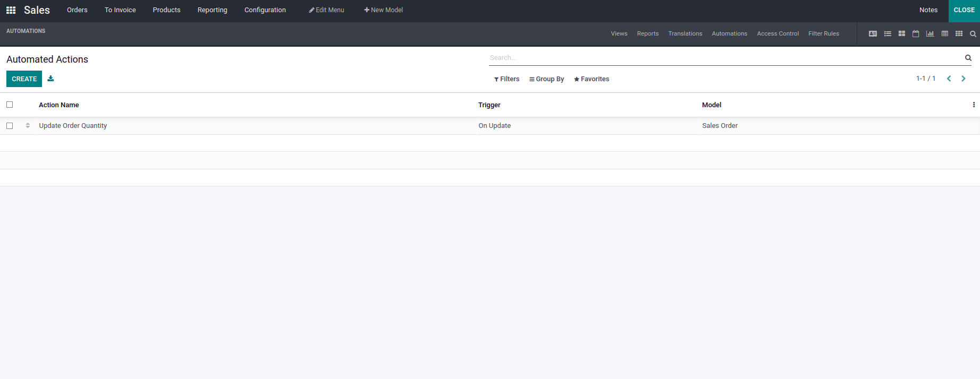Click the search magnifier in the search box
This screenshot has width=980, height=379.
tap(968, 58)
